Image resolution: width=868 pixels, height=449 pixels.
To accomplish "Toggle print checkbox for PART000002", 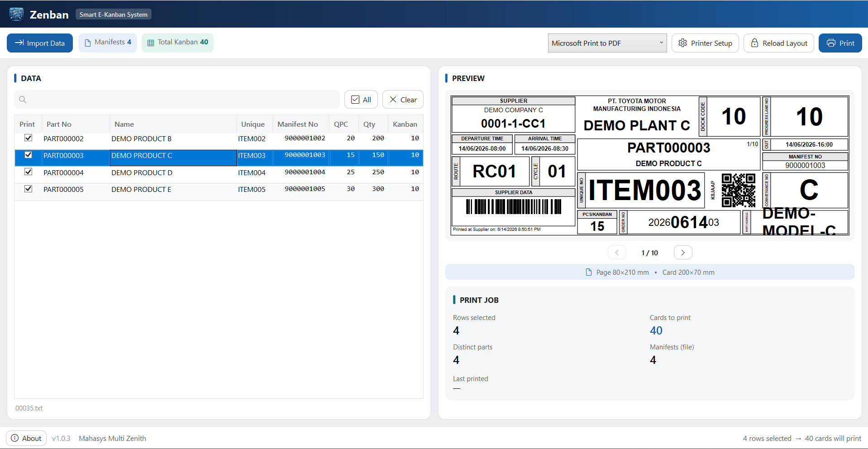I will (28, 138).
